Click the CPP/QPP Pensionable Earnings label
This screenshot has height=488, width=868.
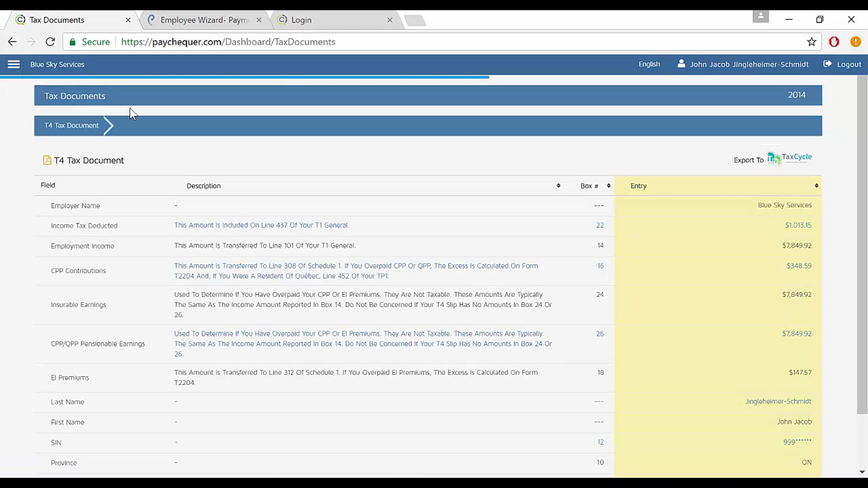[98, 344]
